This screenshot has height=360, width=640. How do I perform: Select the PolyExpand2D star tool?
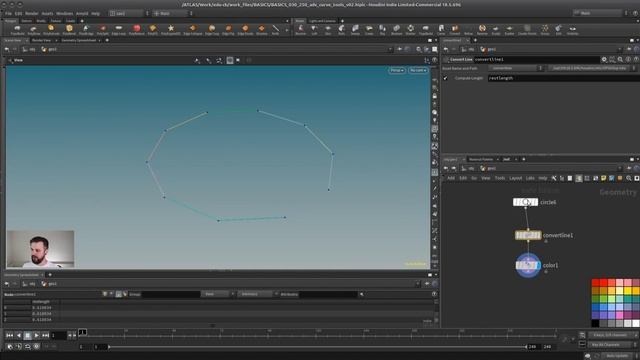[x=171, y=29]
